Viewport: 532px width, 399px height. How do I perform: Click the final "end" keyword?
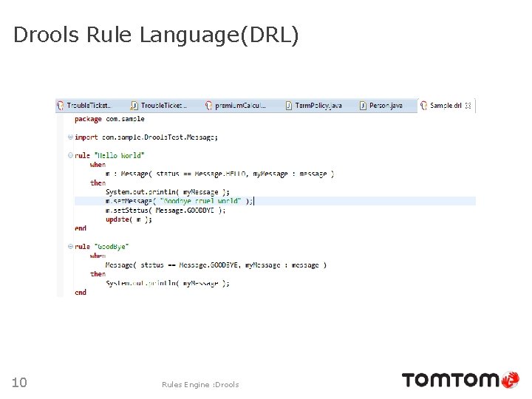(x=81, y=292)
